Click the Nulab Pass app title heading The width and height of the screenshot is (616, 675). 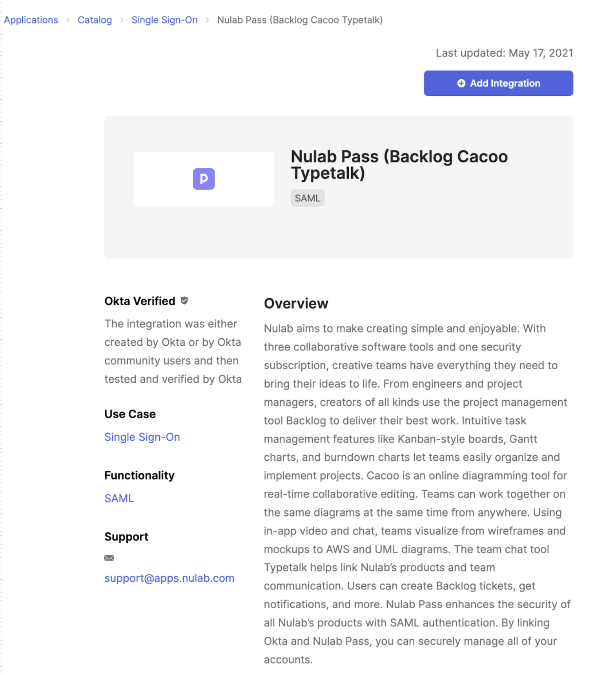coord(399,165)
